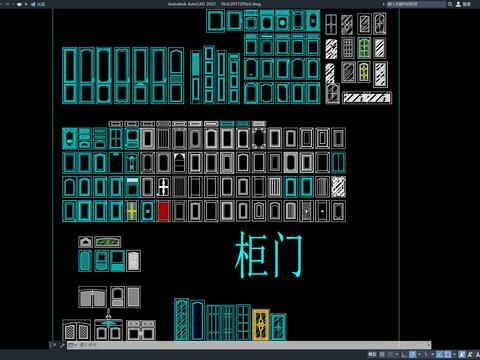Select the panel with white cross muntins
The width and height of the screenshot is (480, 360).
coord(163,187)
